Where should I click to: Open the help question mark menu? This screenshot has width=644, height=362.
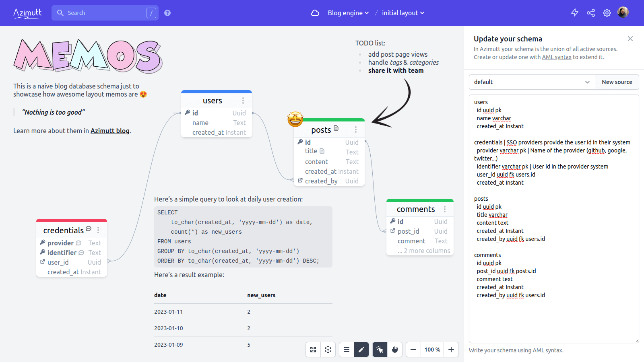click(167, 12)
